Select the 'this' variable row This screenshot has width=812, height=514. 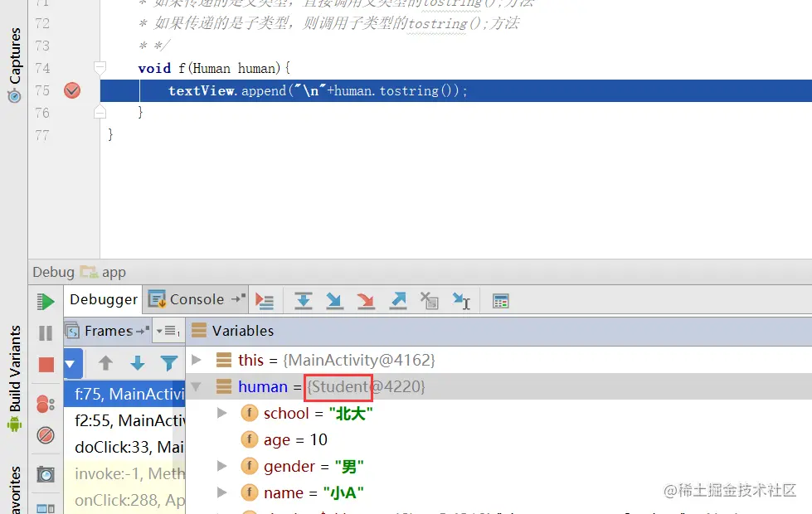point(498,360)
